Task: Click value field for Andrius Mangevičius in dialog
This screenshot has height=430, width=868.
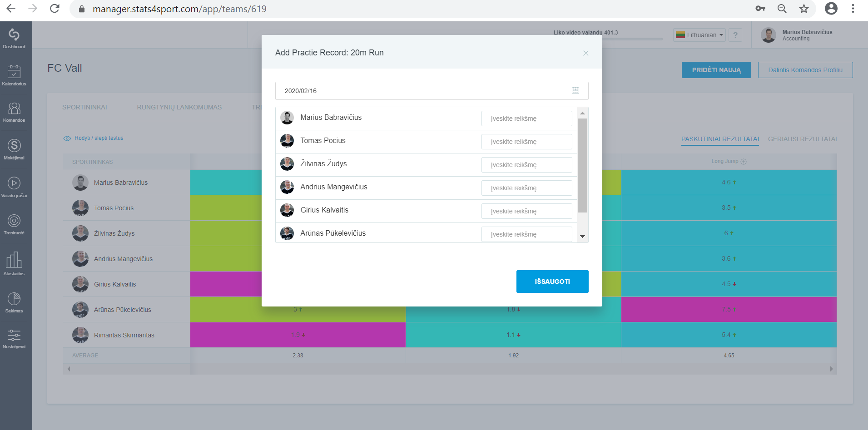Action: [x=526, y=188]
